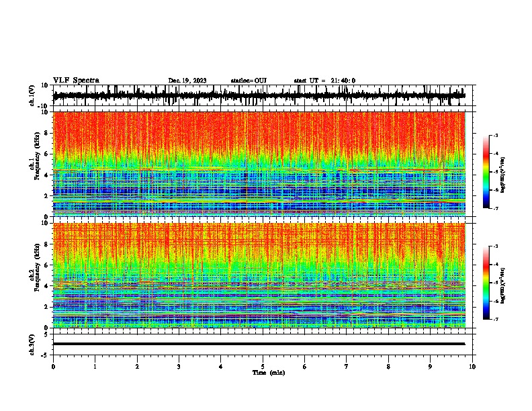Click inside the ch.1 spectrogram panel
The height and width of the screenshot is (411, 532).
259,164
